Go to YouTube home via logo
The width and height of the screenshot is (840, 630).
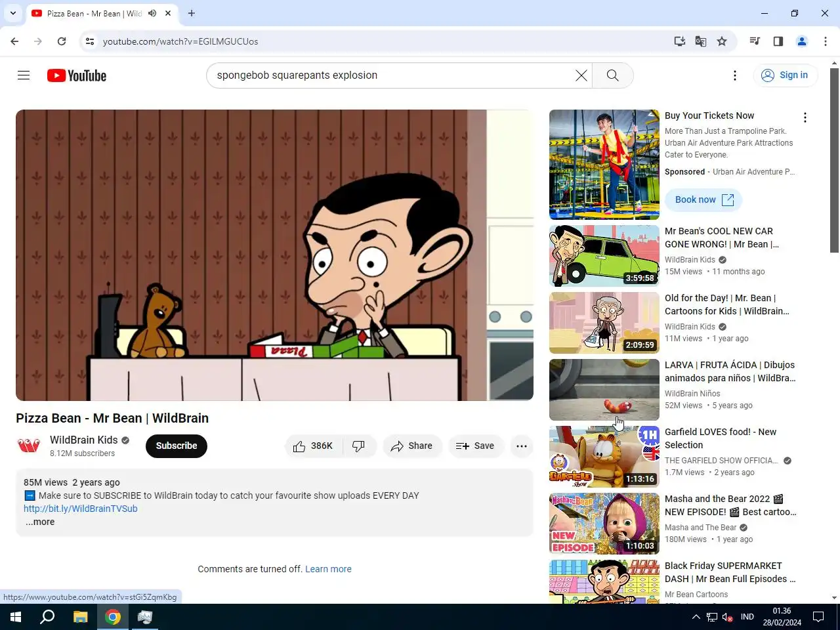tap(77, 75)
